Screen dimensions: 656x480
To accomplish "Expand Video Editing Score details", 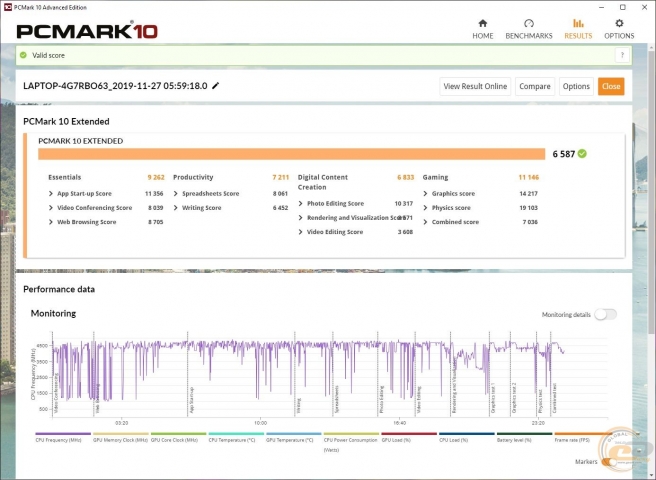I will pyautogui.click(x=300, y=232).
